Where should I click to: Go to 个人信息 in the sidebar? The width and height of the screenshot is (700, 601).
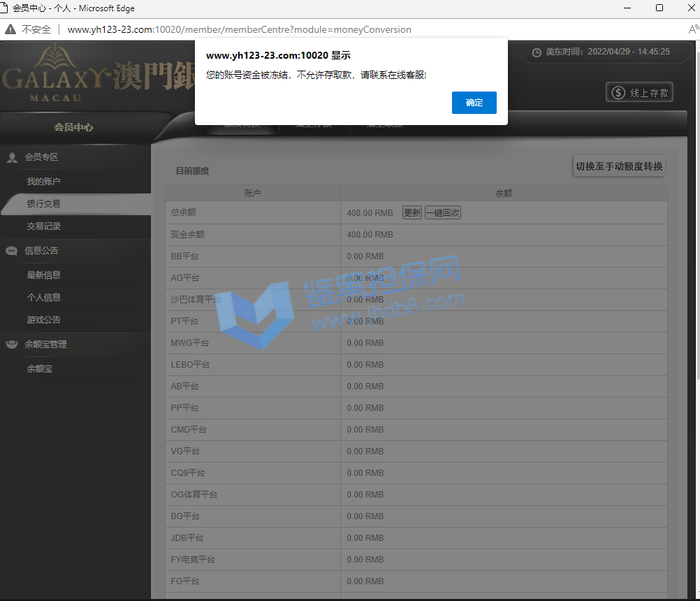(x=43, y=297)
